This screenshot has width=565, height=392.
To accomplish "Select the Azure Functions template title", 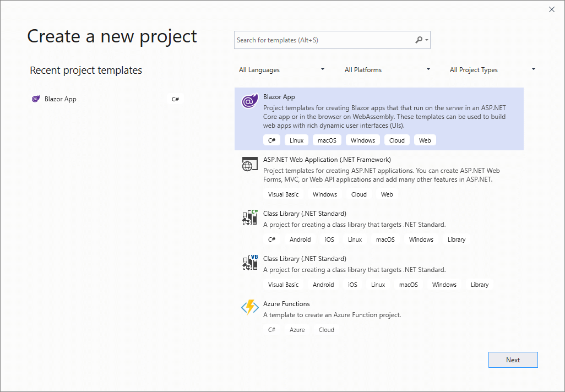I will tap(286, 304).
